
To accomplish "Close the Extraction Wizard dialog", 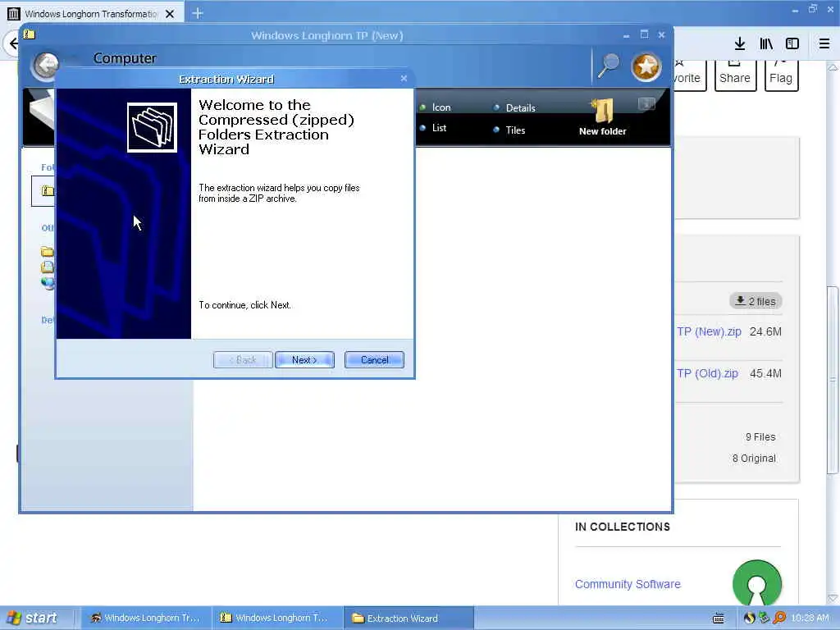I will (x=404, y=79).
